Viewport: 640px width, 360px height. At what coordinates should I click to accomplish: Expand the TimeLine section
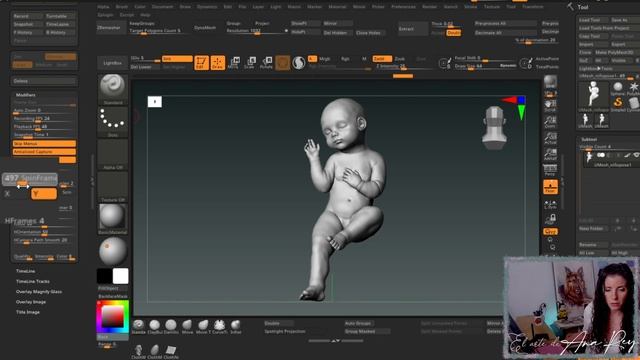tap(25, 271)
